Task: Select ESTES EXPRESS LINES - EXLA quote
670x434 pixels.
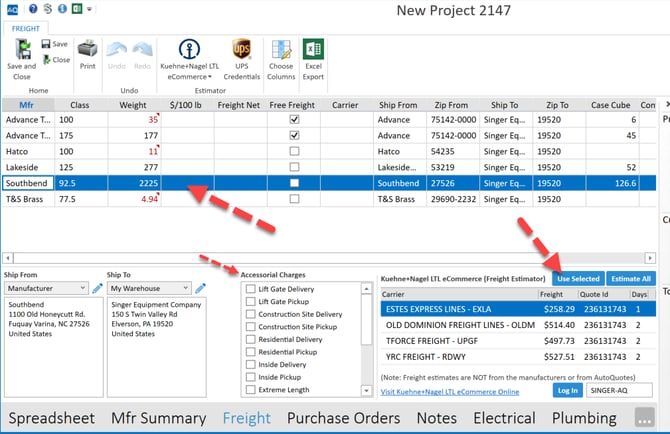Action: click(518, 309)
